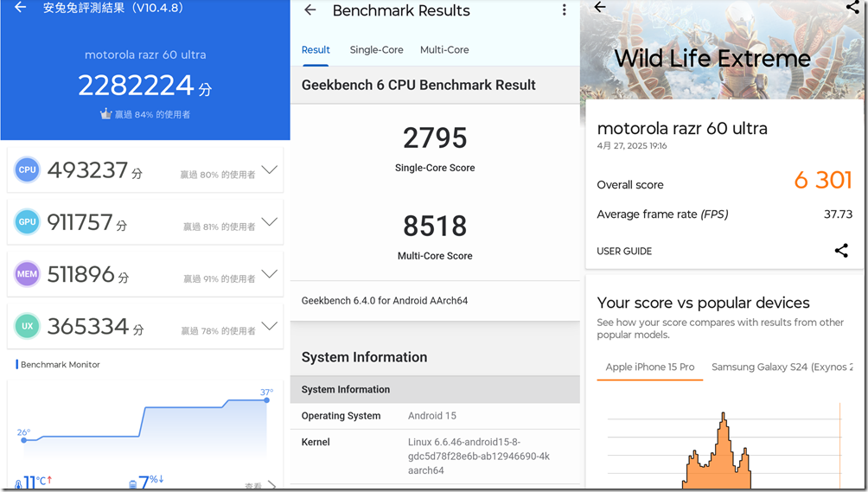868x492 pixels.
Task: Expand the CPU 493237 score details
Action: [x=270, y=169]
